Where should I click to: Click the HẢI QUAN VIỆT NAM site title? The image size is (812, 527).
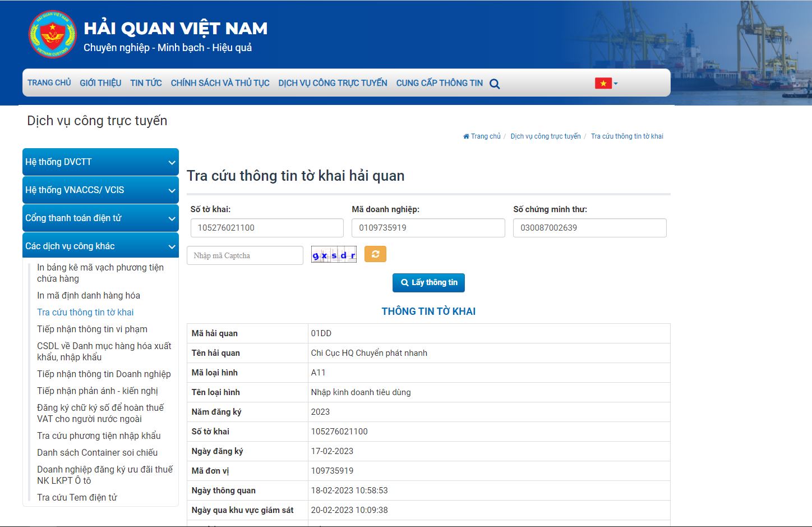pyautogui.click(x=176, y=28)
